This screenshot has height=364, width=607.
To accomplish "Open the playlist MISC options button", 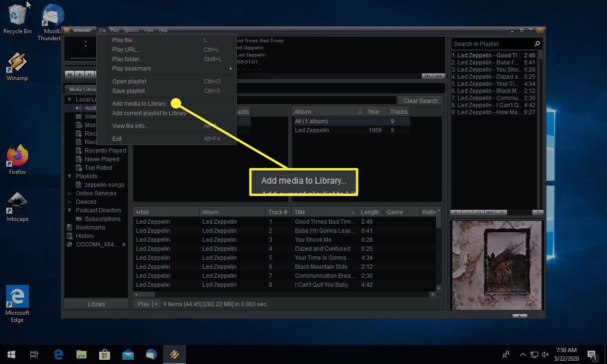I will [490, 212].
